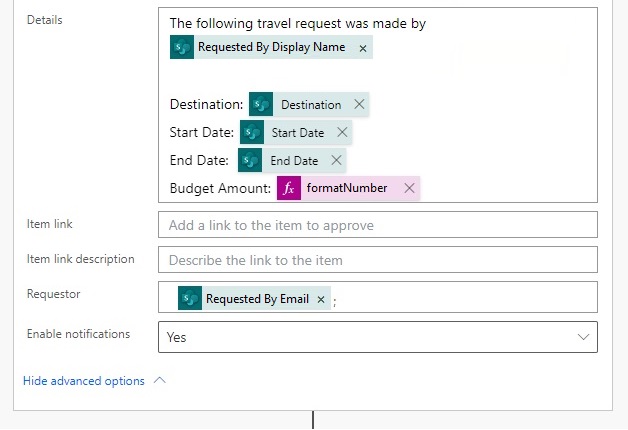Open the Enable notifications dropdown

378,337
